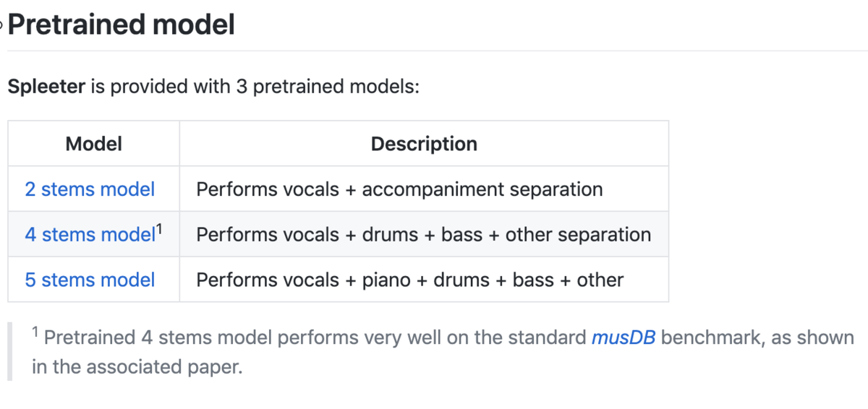The height and width of the screenshot is (409, 868).
Task: Select the bold Spleeter word
Action: coord(46,87)
